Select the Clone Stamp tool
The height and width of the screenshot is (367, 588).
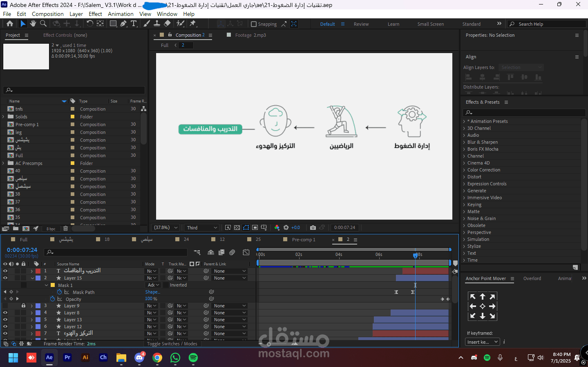157,24
